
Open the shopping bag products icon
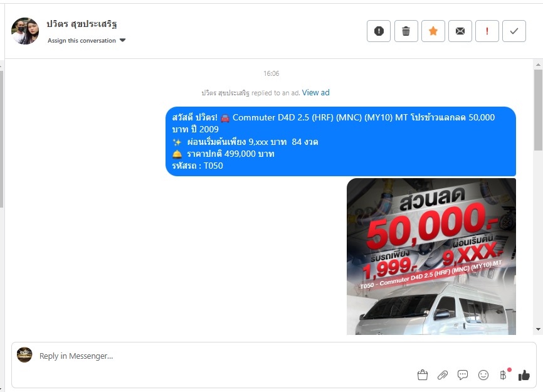[422, 375]
